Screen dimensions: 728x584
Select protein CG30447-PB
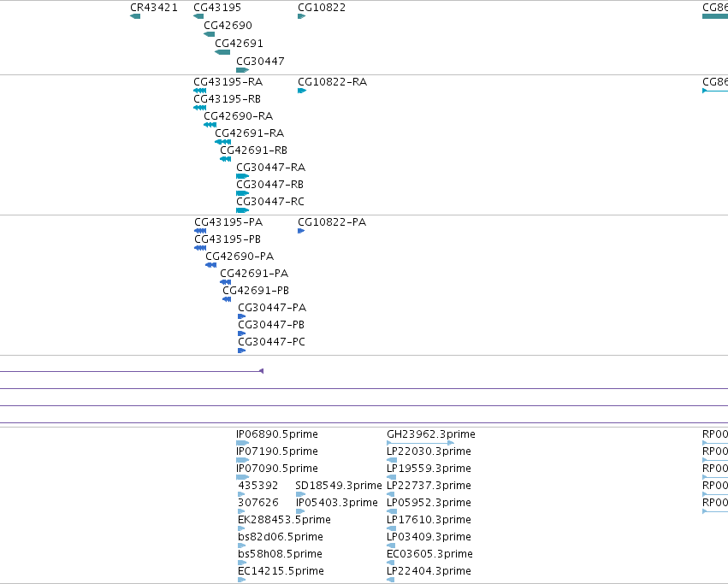[271, 325]
